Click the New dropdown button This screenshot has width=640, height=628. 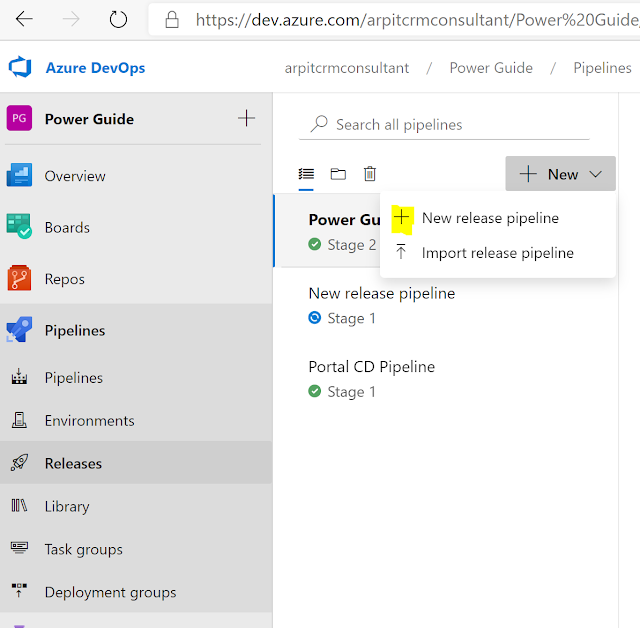click(x=560, y=174)
